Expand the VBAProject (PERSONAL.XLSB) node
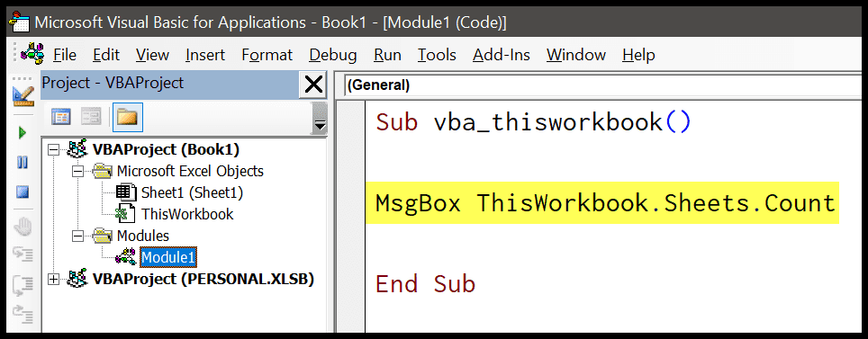 [53, 280]
